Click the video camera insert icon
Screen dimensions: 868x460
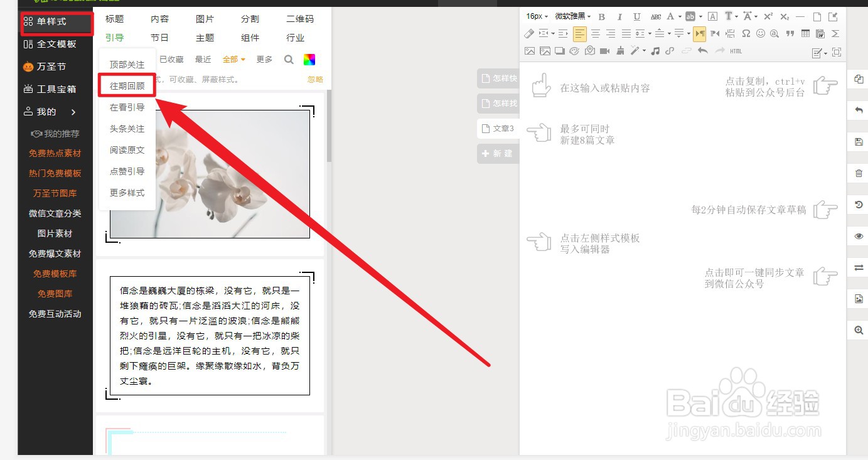tap(604, 51)
